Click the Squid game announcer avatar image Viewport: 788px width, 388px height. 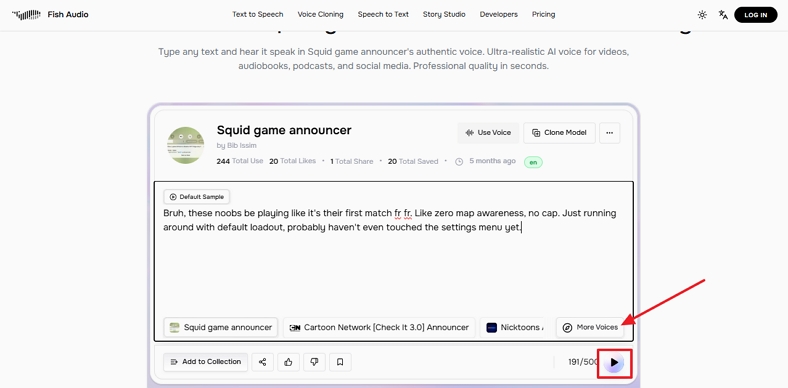point(185,145)
